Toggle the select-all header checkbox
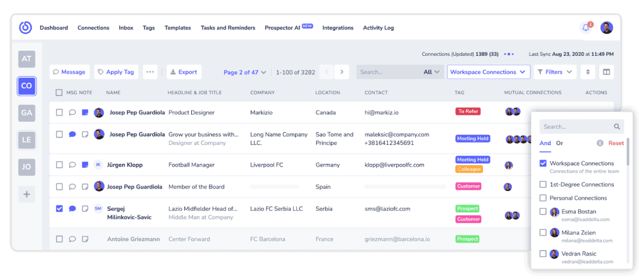This screenshot has height=280, width=644. point(59,93)
